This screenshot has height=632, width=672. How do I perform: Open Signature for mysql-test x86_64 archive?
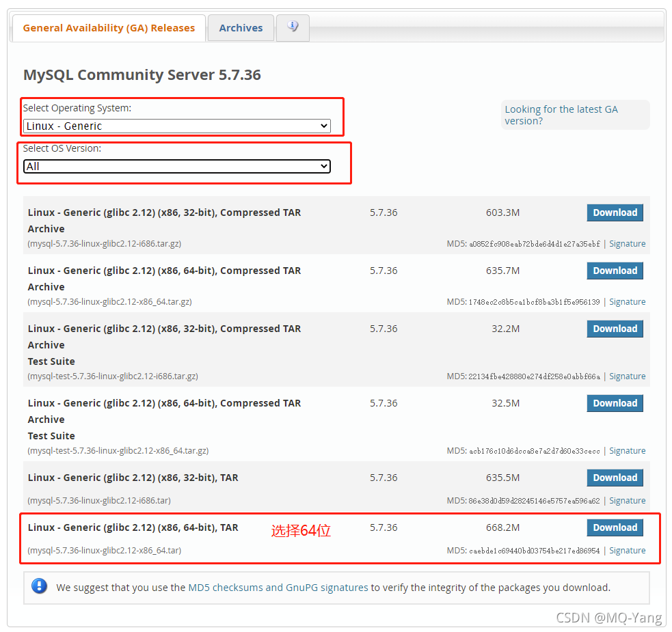627,451
